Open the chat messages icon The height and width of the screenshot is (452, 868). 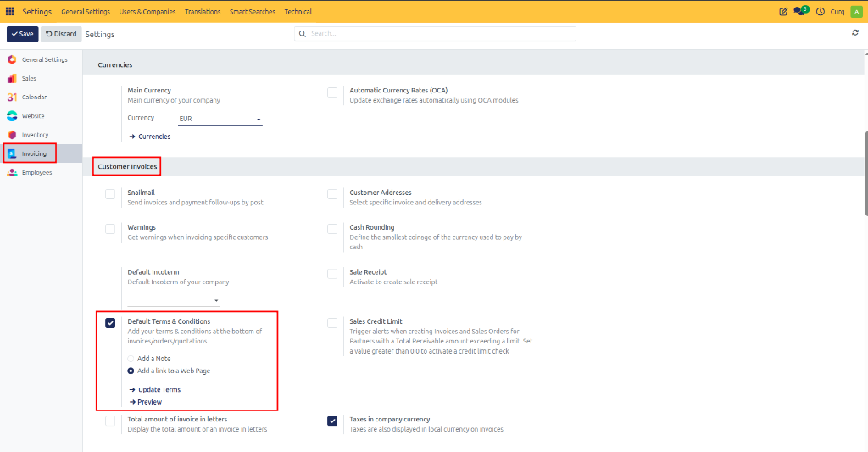click(800, 11)
